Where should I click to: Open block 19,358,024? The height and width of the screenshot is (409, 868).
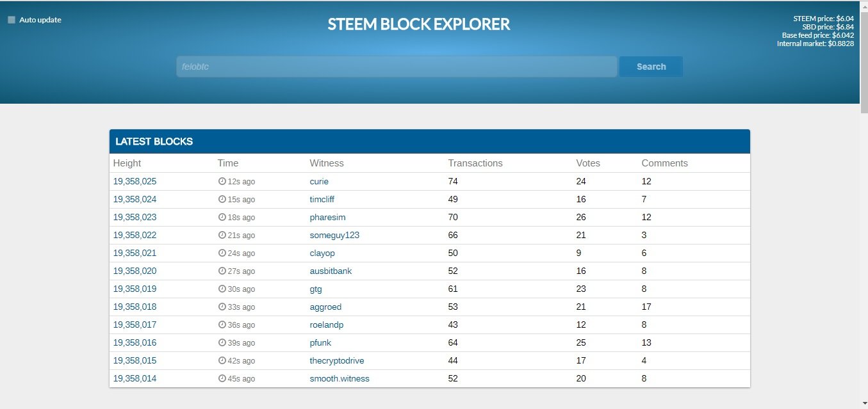pyautogui.click(x=135, y=199)
